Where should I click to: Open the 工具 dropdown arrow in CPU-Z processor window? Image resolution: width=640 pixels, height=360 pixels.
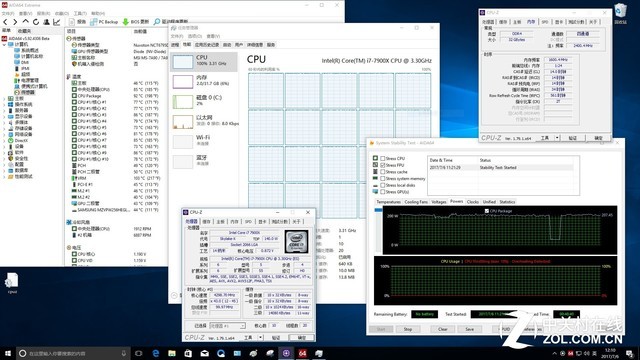260,338
